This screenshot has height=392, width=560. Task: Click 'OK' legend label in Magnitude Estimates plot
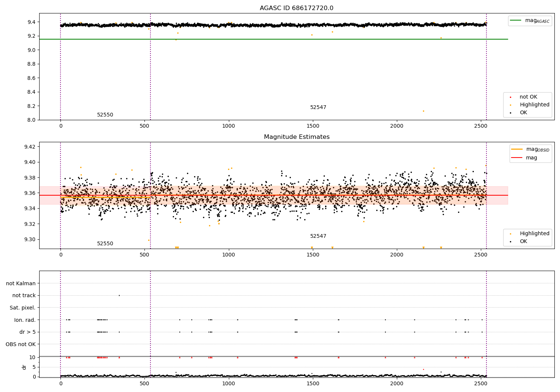point(523,242)
